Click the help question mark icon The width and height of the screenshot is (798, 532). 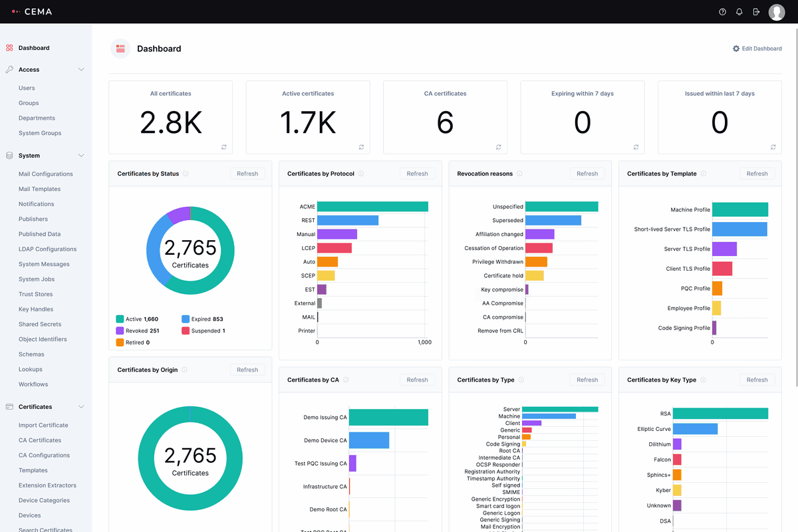pos(723,12)
